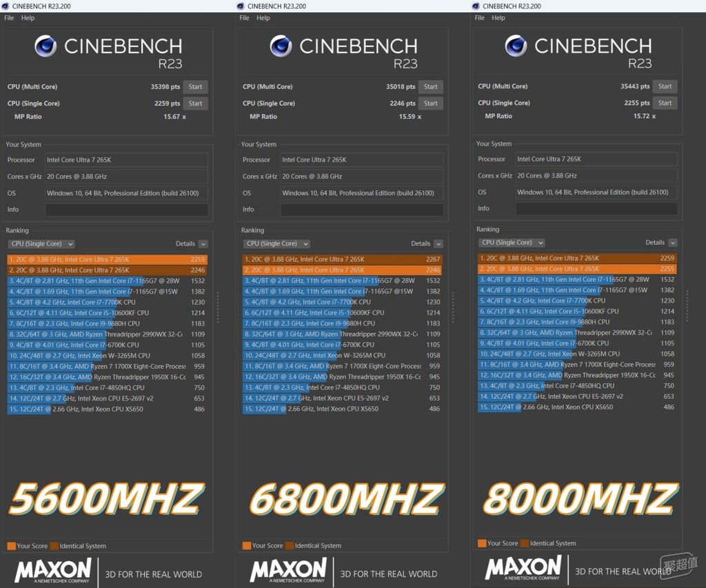This screenshot has width=706, height=588.
Task: Click the empty Info field in the middle window
Action: click(x=362, y=210)
